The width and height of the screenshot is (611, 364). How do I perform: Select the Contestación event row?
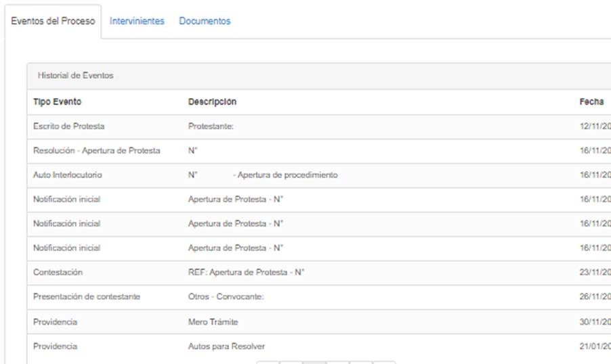point(58,273)
